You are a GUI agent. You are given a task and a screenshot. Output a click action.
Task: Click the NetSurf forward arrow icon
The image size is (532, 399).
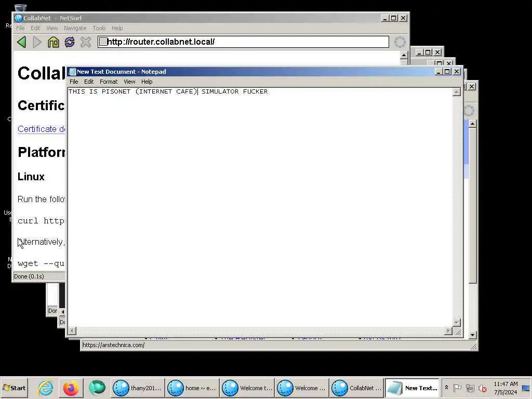(x=37, y=42)
